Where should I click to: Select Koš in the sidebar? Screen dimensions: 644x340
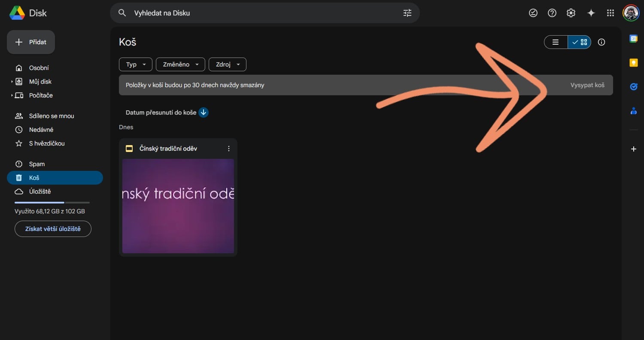click(x=55, y=178)
